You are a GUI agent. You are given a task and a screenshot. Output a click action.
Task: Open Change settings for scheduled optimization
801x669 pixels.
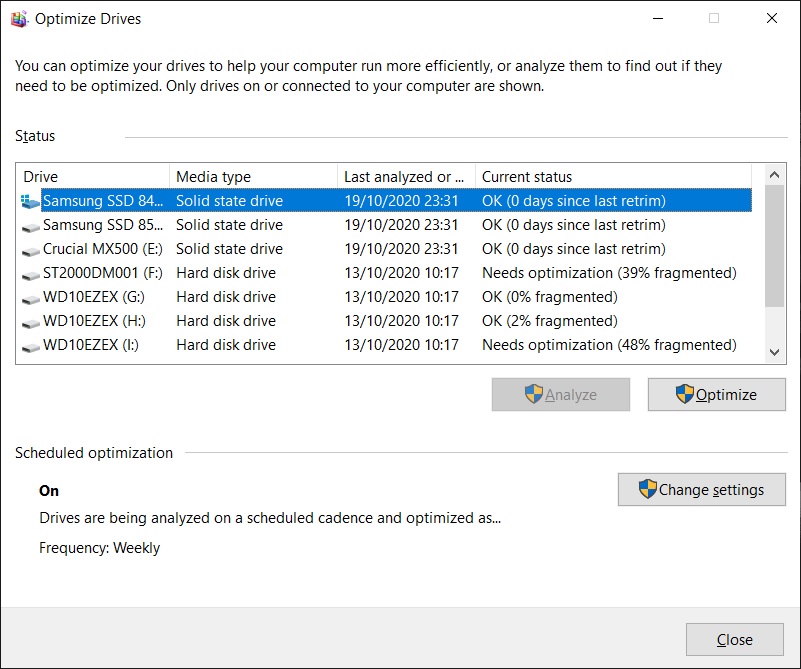pos(701,490)
